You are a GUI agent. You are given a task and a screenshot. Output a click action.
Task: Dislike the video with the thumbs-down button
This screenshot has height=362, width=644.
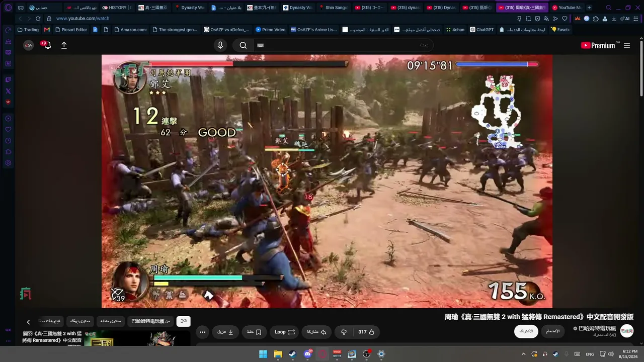344,332
